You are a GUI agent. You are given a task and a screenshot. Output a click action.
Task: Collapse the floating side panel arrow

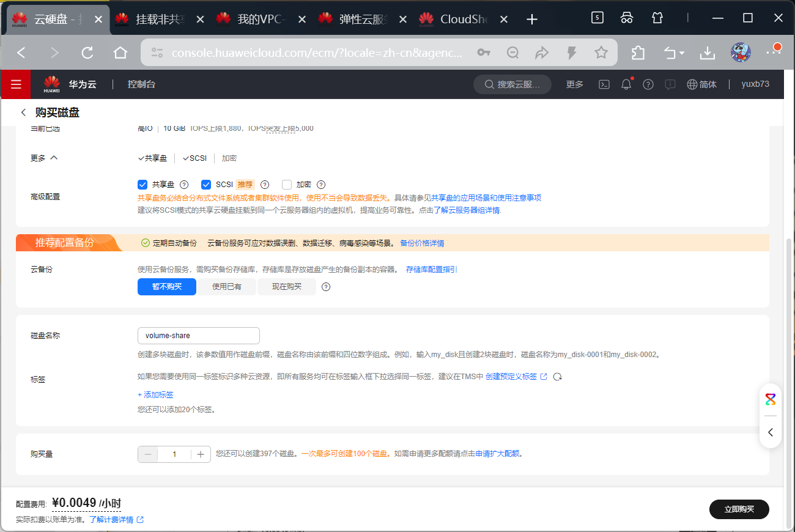click(x=771, y=432)
